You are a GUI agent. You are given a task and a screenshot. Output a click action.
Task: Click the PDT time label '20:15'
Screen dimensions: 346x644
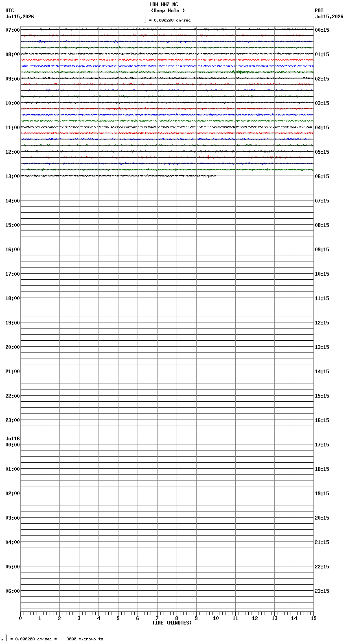322,518
